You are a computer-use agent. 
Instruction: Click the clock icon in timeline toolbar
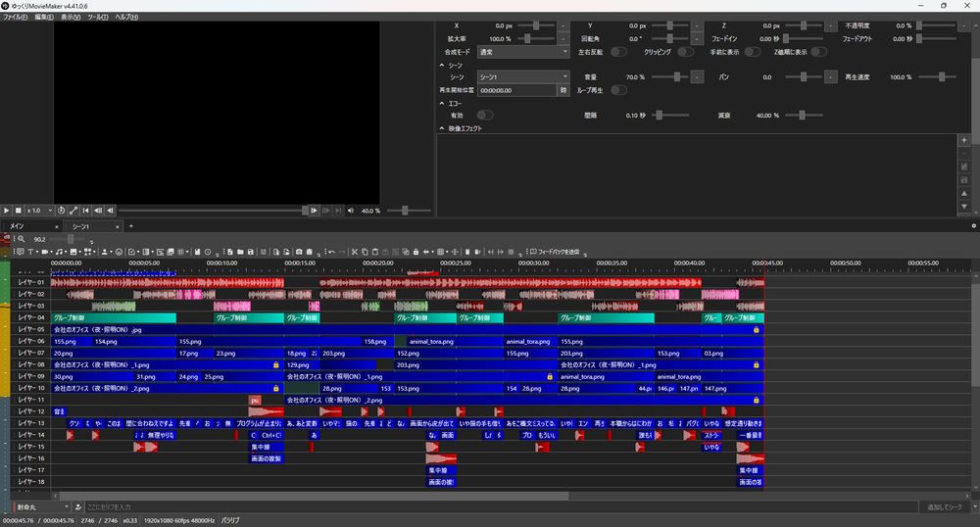[x=208, y=252]
